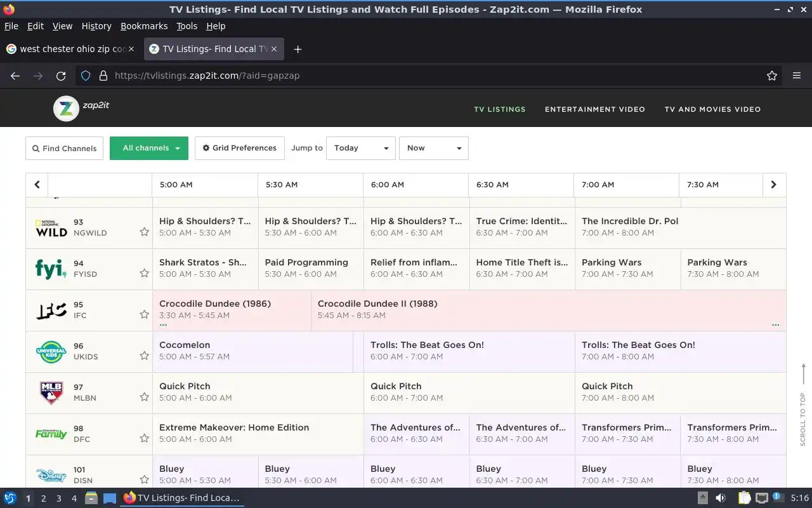
Task: Open the Today date dropdown
Action: click(361, 148)
